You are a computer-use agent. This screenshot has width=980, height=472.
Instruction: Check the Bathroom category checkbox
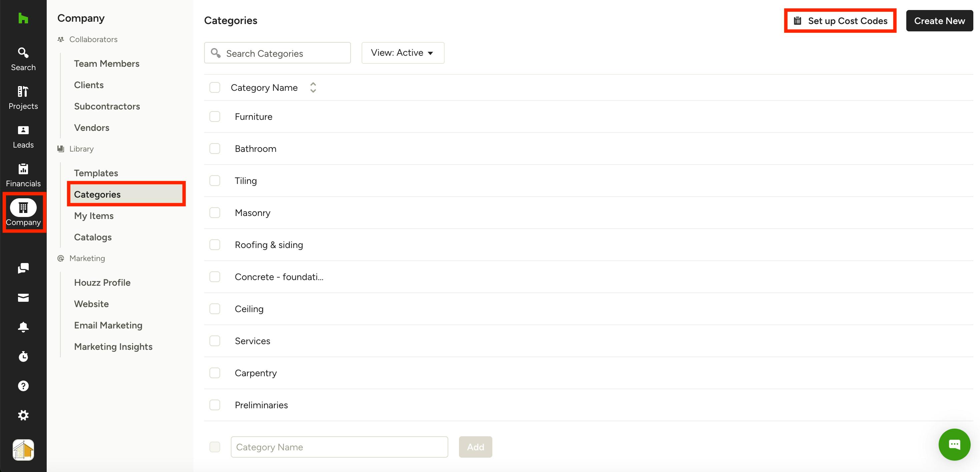(215, 149)
